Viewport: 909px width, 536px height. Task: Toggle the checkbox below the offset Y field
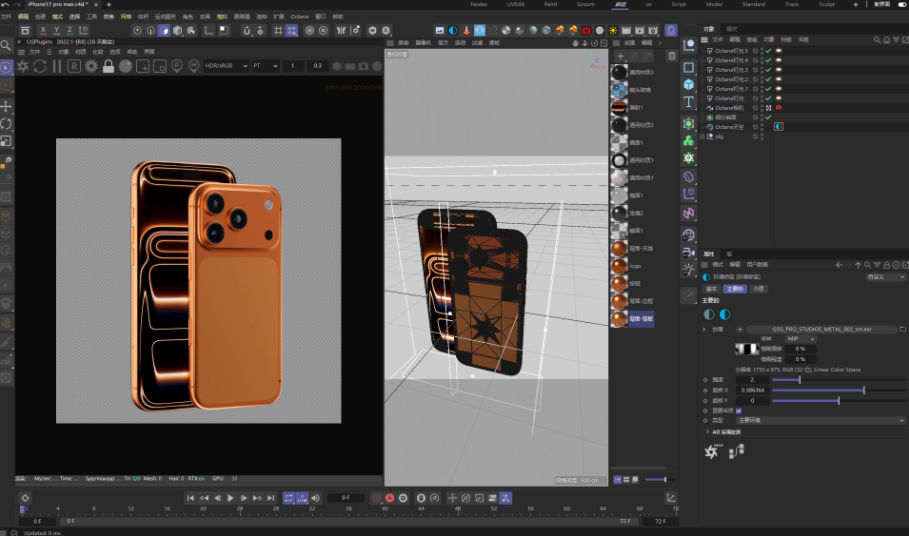tap(738, 410)
